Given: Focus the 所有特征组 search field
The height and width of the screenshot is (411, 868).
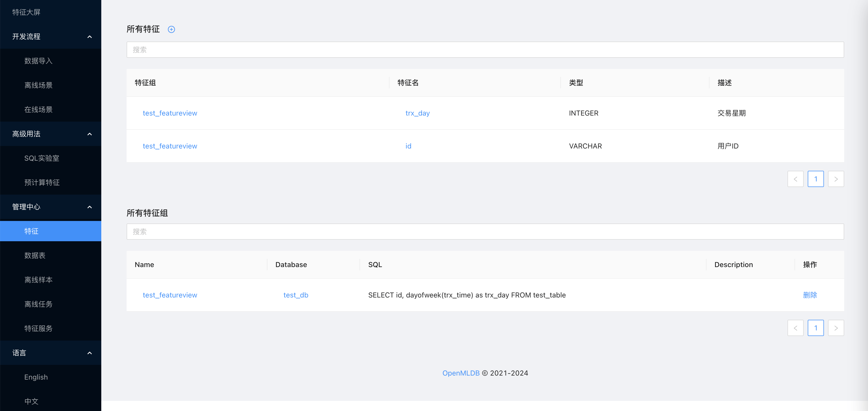Looking at the screenshot, I should coord(485,232).
